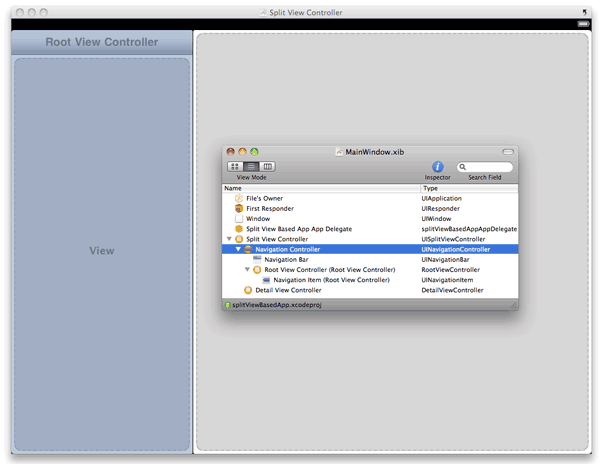Screen dimensions: 600x464
Task: Switch to list view mode
Action: pyautogui.click(x=251, y=166)
